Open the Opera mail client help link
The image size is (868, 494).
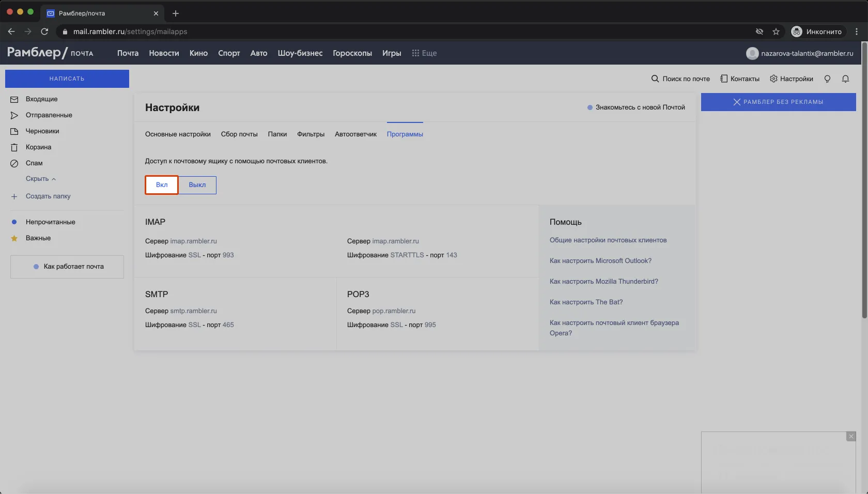pyautogui.click(x=614, y=328)
